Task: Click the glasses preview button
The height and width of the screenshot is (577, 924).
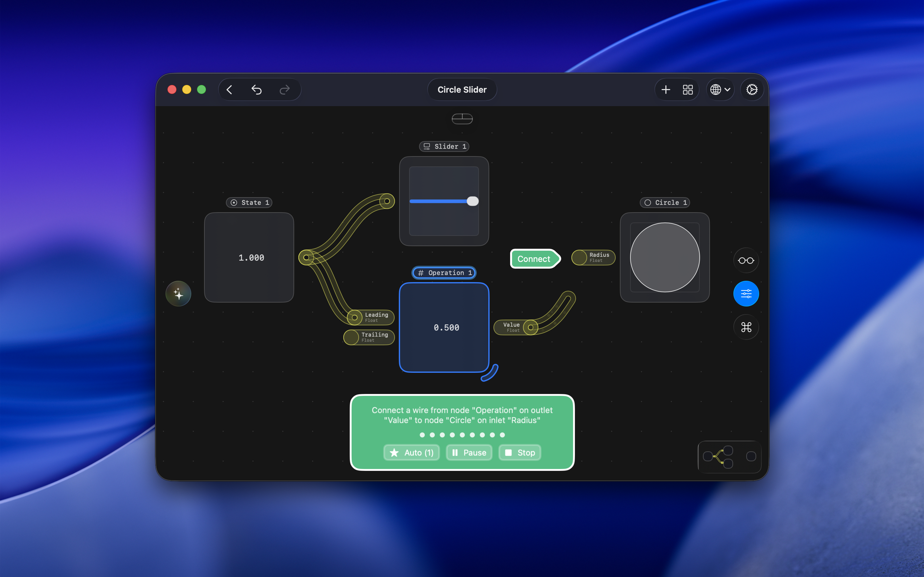Action: coord(746,261)
